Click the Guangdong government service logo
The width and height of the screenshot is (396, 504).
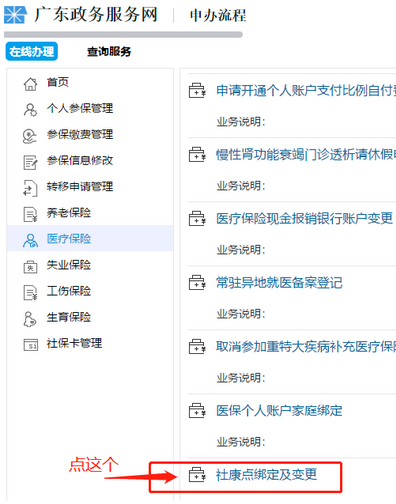click(15, 15)
